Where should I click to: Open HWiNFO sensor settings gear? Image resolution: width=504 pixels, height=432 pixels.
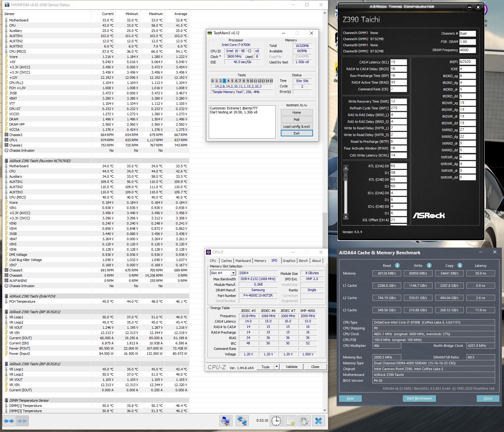click(304, 421)
